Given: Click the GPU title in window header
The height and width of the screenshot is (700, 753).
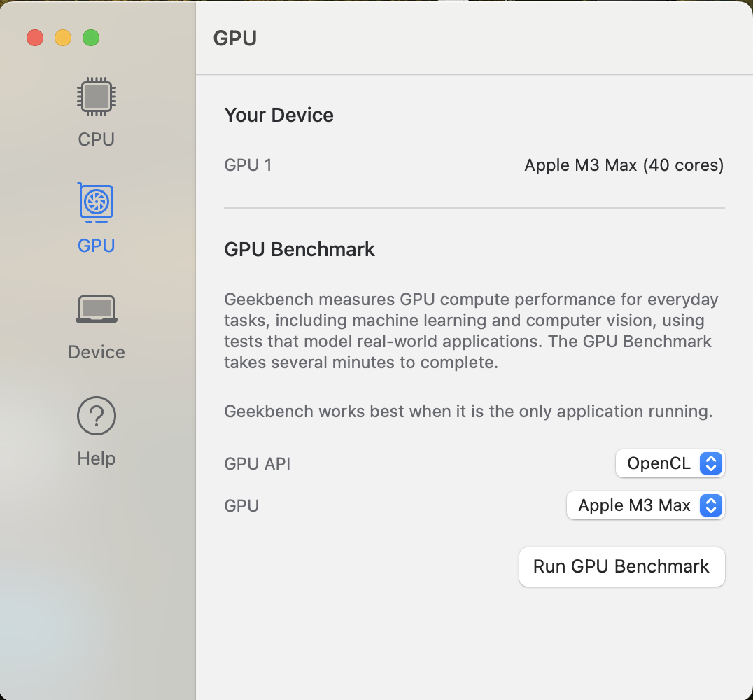Looking at the screenshot, I should click(x=235, y=38).
